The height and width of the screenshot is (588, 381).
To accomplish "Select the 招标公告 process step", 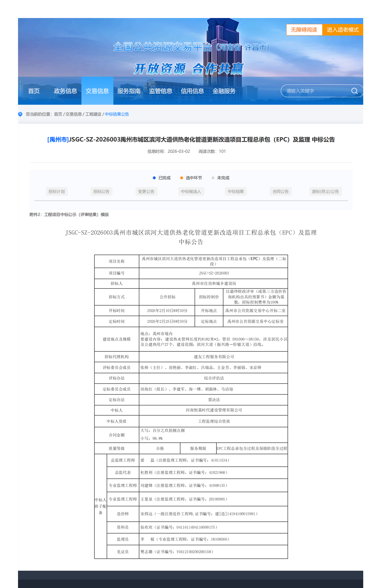I will pyautogui.click(x=101, y=191).
